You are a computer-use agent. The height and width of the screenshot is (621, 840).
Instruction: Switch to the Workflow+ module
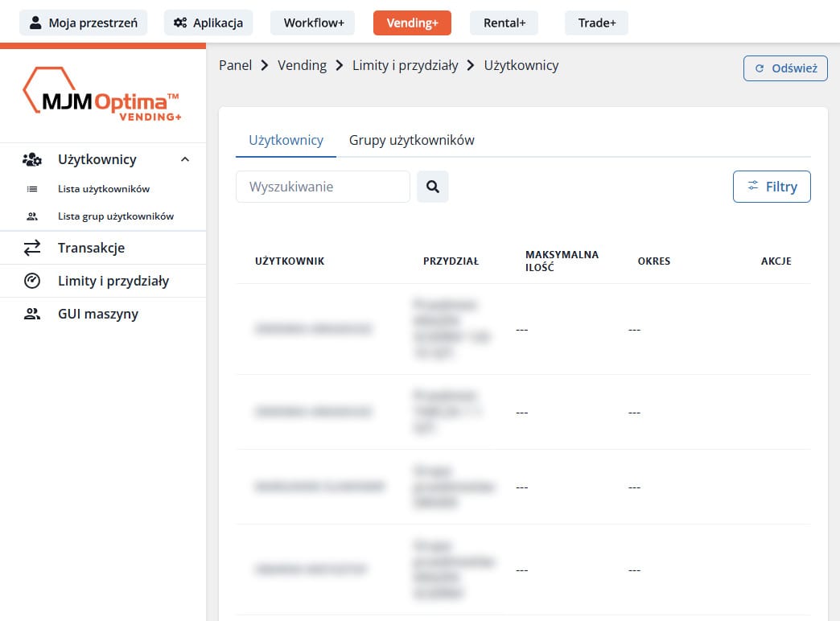(x=313, y=23)
